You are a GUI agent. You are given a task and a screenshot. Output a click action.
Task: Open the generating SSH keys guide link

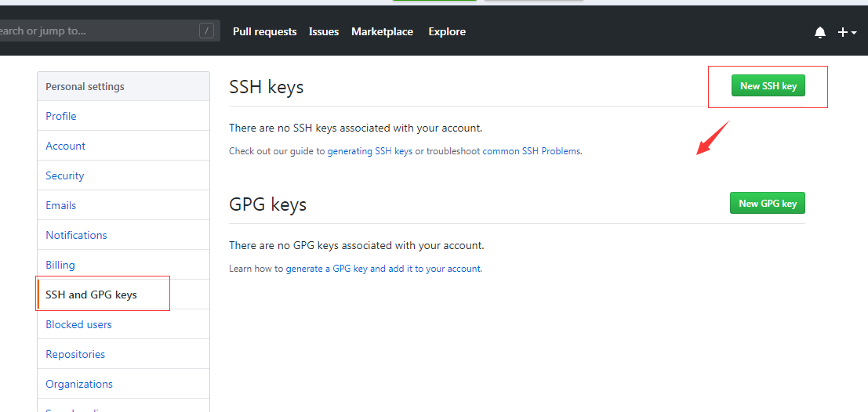pos(369,151)
